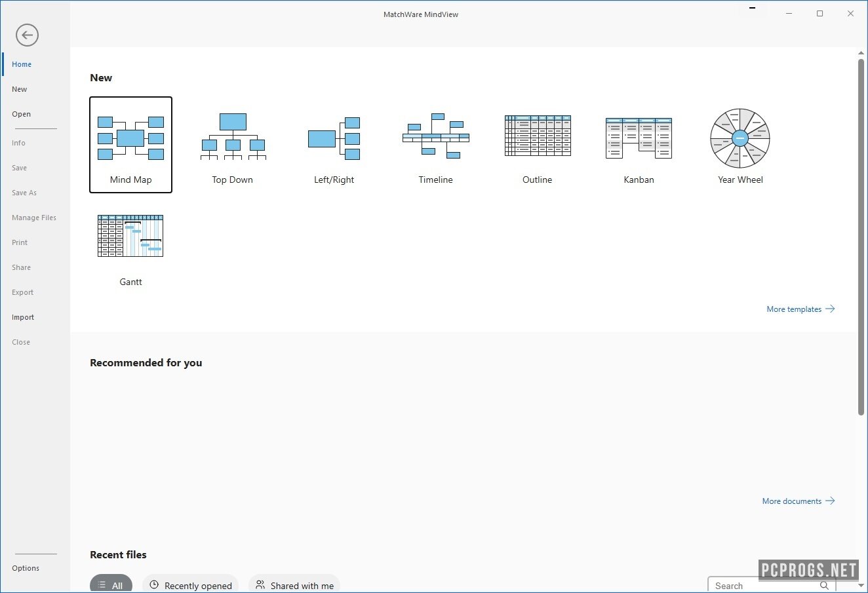Maximize the MindView window
The image size is (868, 593).
[x=819, y=14]
